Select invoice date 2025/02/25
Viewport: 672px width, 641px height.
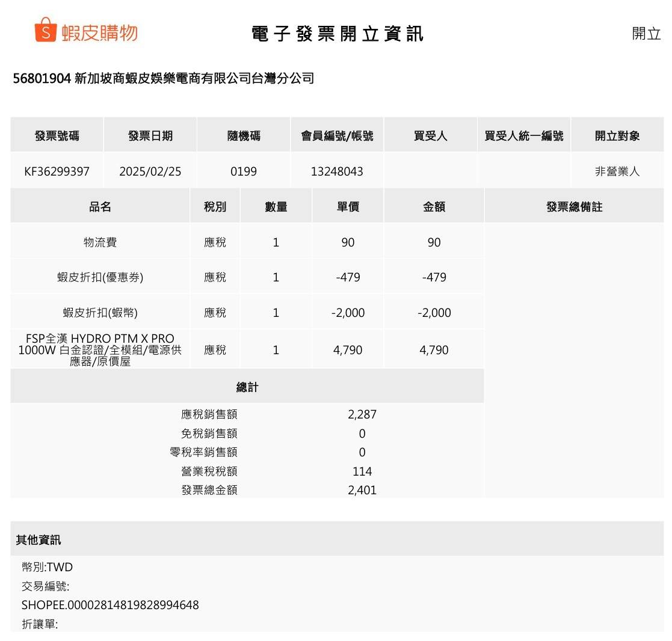pos(150,171)
